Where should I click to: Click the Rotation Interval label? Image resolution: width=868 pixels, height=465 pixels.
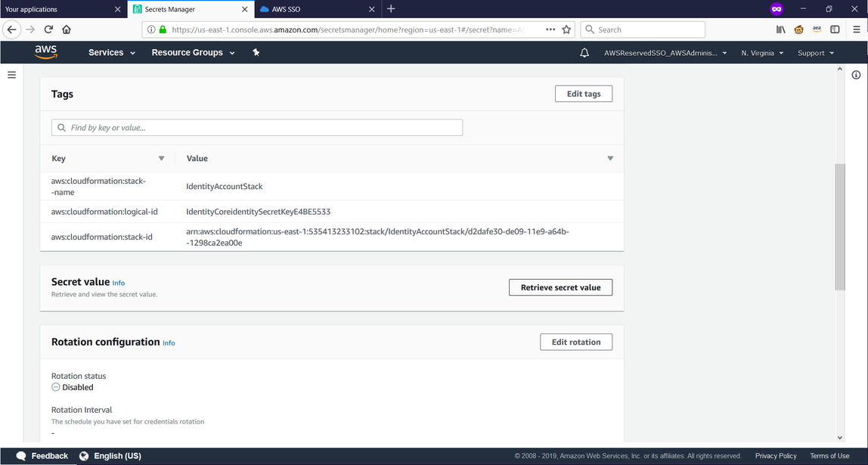[82, 411]
